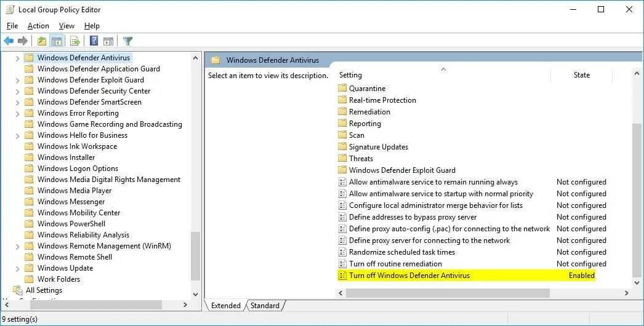644x326 pixels.
Task: Open the Help toolbar icon
Action: pos(94,41)
